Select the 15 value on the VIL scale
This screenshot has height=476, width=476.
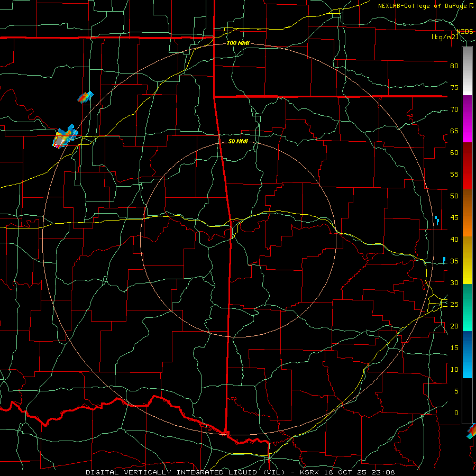(454, 348)
